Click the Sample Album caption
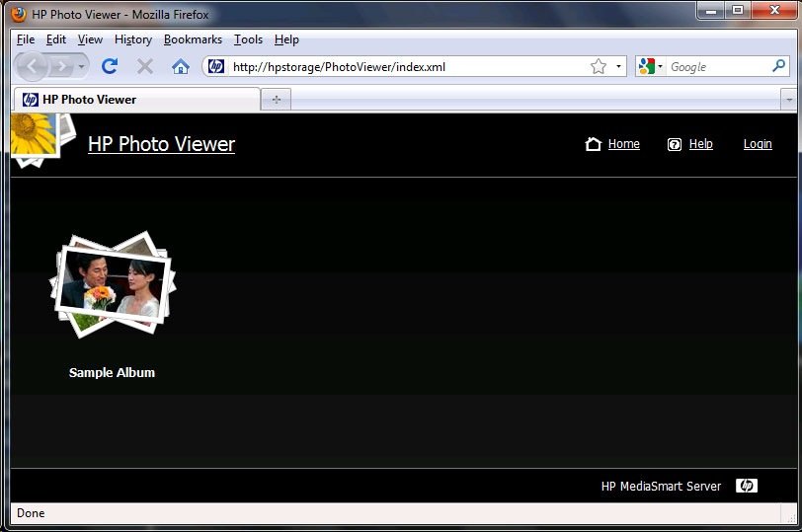The width and height of the screenshot is (802, 532). click(112, 372)
